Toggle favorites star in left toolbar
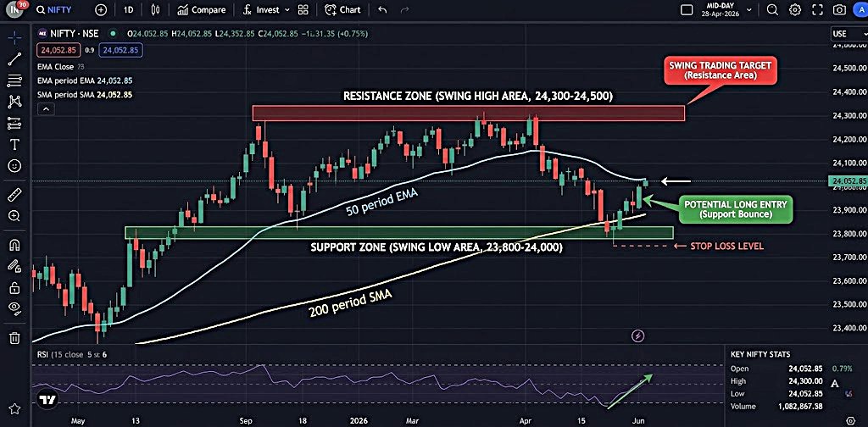Screen dimensions: 868x427 pos(15,409)
